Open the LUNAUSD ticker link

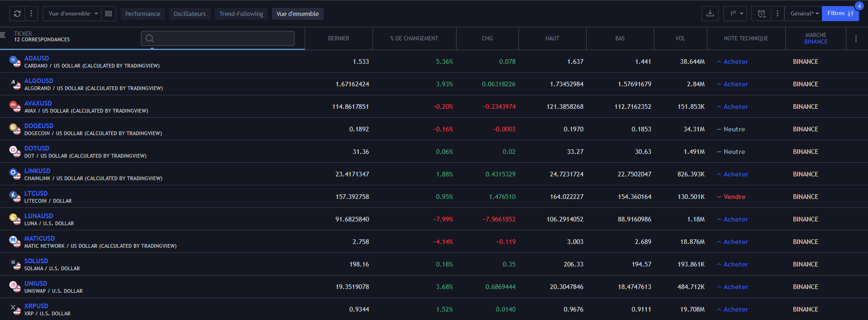39,216
